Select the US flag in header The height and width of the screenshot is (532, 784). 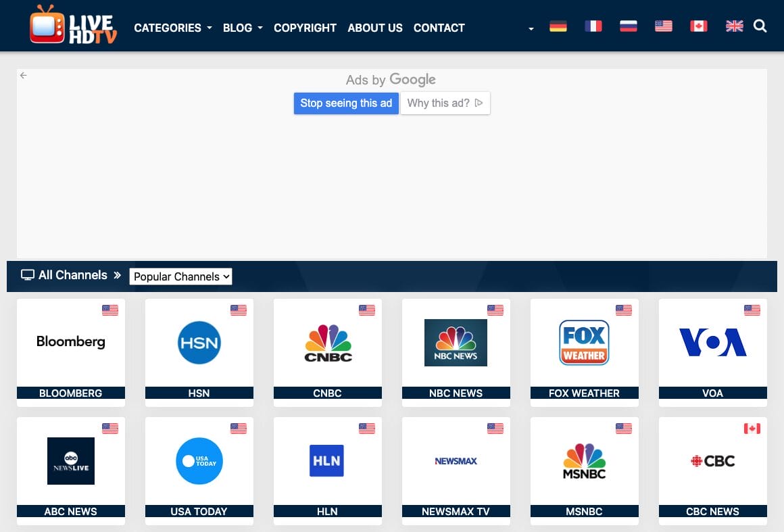coord(664,26)
